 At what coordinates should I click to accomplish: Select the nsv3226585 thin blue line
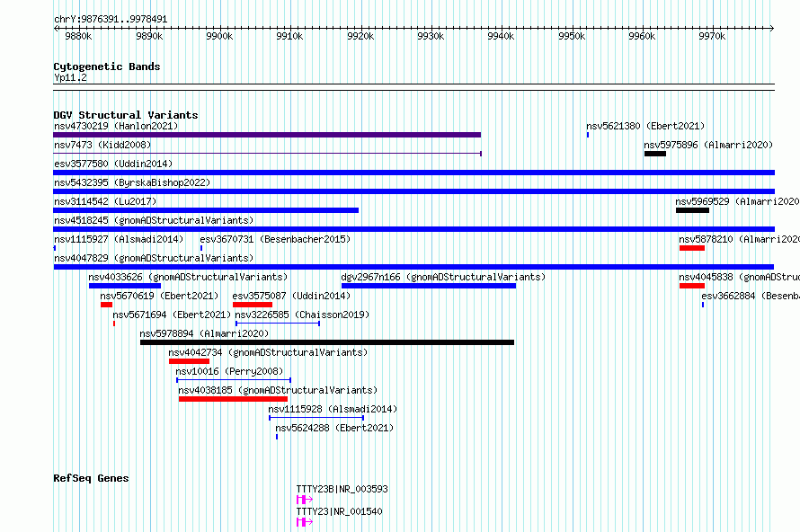tap(278, 324)
